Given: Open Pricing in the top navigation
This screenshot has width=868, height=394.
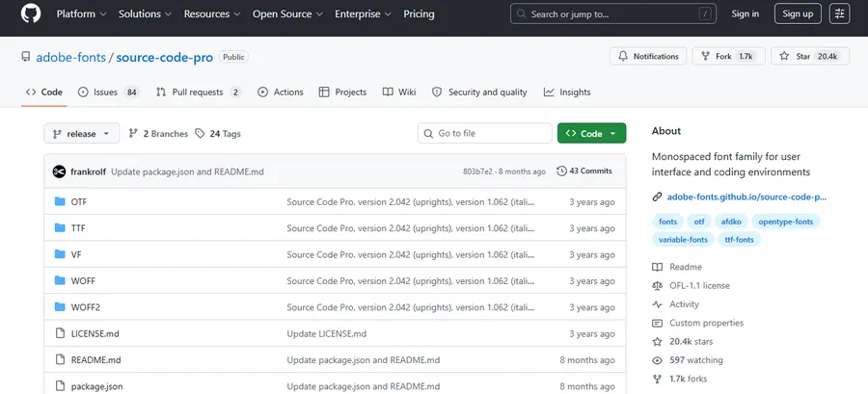Looking at the screenshot, I should click(420, 13).
